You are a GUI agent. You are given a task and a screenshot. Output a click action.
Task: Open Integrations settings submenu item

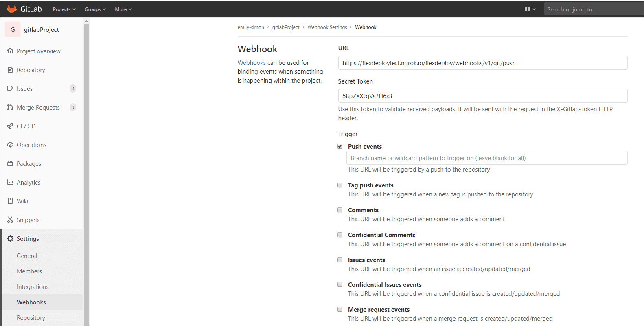33,286
